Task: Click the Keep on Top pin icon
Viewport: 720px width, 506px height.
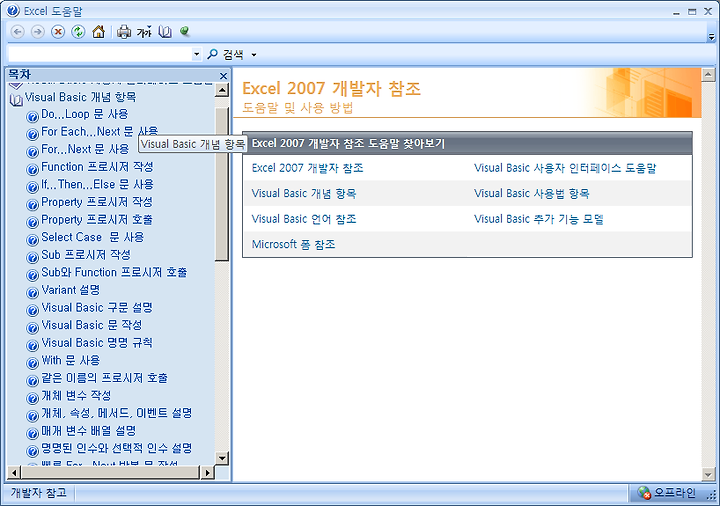Action: coord(185,31)
